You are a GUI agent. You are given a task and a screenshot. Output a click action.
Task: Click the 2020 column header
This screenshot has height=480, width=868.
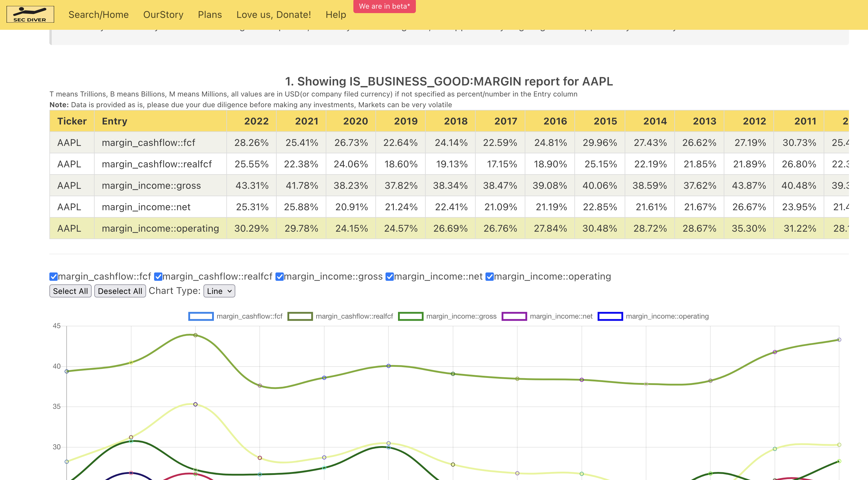click(351, 121)
